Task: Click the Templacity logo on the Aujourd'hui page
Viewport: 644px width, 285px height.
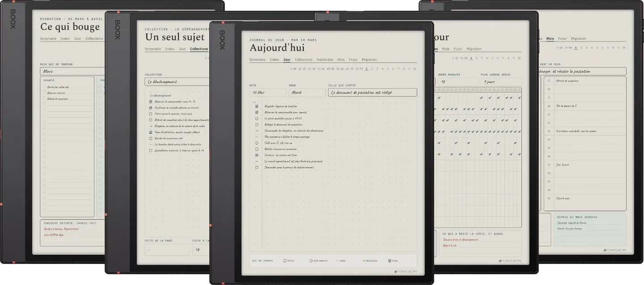Action: pos(406,271)
